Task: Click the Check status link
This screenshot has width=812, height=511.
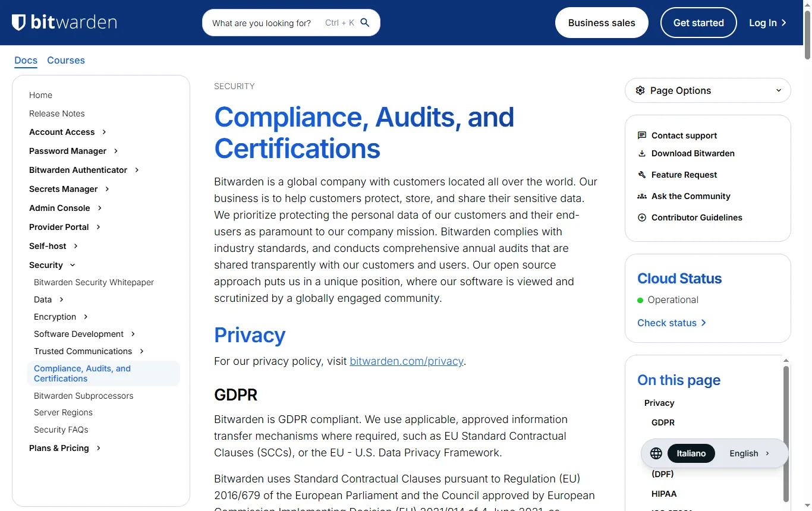Action: 672,323
